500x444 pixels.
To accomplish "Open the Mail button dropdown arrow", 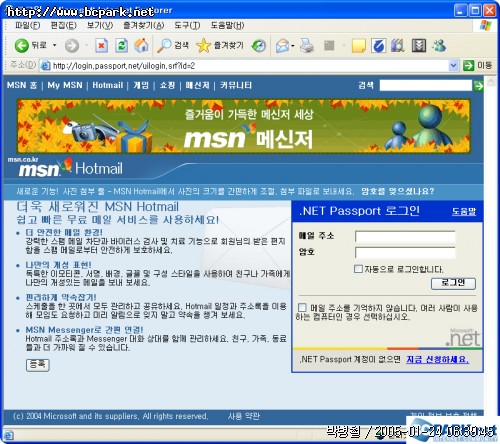I will [293, 46].
